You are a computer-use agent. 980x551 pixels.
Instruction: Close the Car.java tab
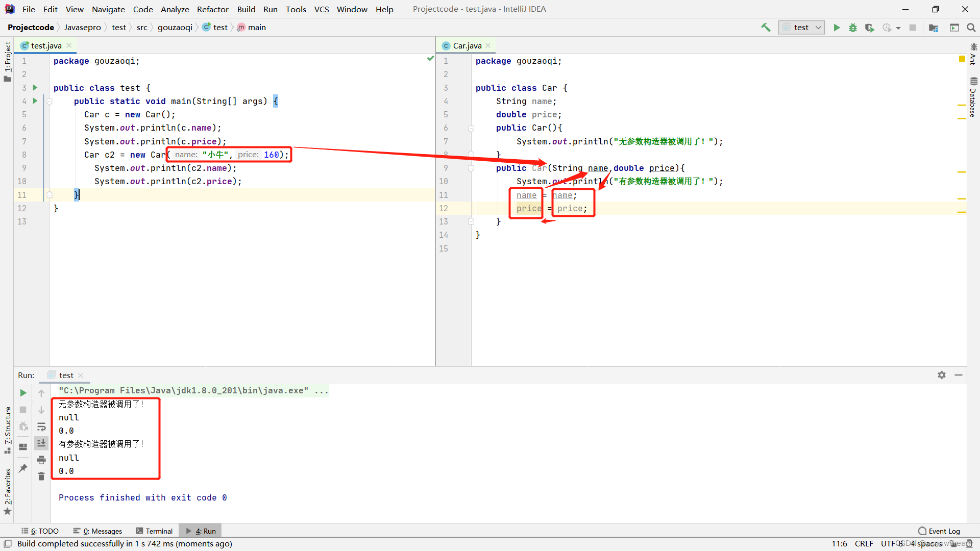[x=488, y=45]
